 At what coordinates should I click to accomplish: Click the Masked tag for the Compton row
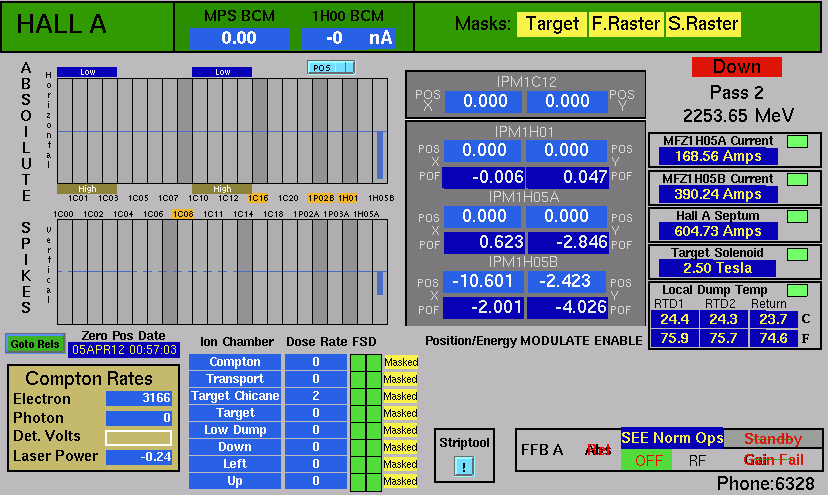(x=401, y=362)
